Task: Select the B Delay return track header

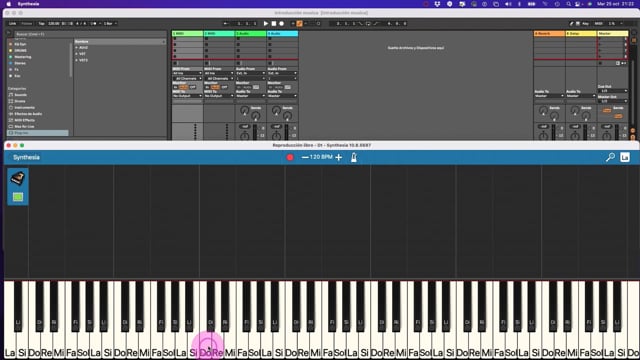Action: pos(581,33)
